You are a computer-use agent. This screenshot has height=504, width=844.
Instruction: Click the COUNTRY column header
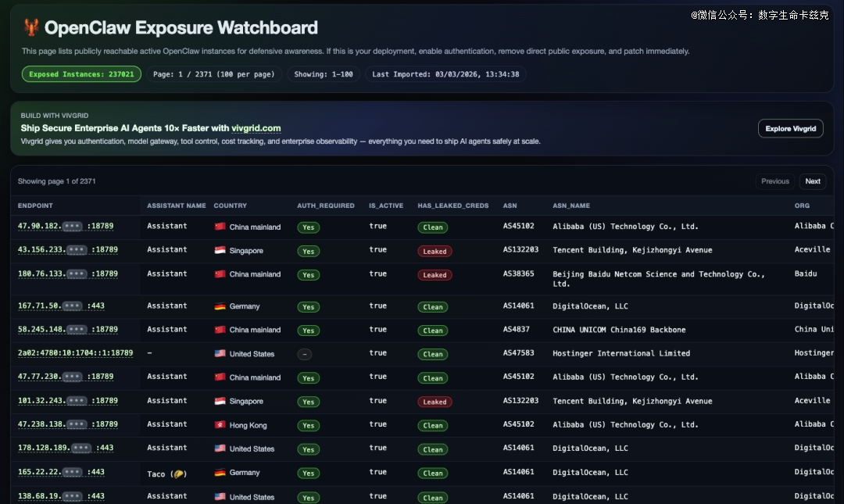(x=230, y=206)
